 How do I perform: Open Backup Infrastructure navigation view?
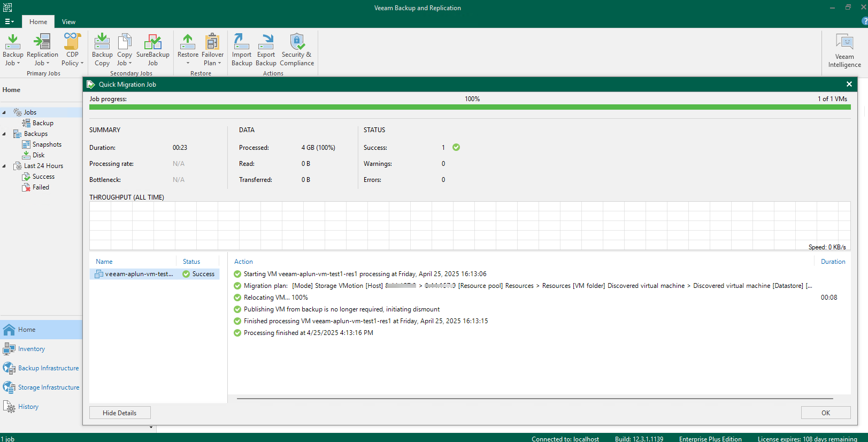point(41,368)
